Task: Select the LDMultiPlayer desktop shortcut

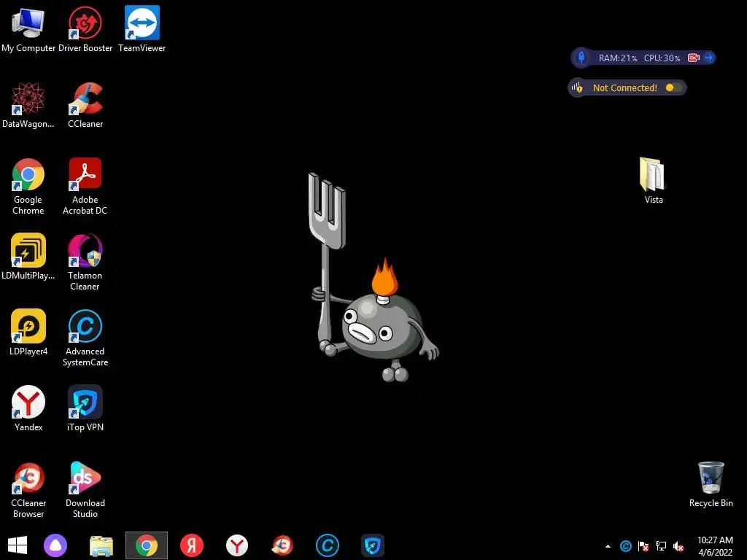Action: coord(28,256)
